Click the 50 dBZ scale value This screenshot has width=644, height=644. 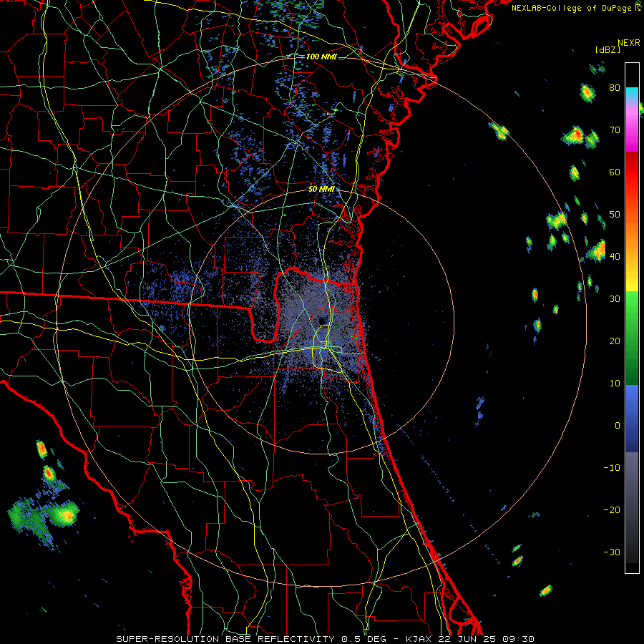coord(615,215)
